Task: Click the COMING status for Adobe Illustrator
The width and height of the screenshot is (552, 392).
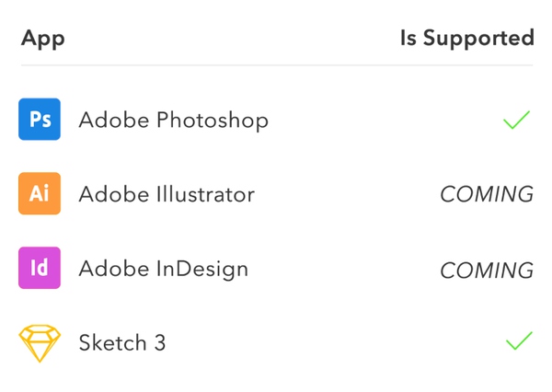Action: click(x=486, y=195)
